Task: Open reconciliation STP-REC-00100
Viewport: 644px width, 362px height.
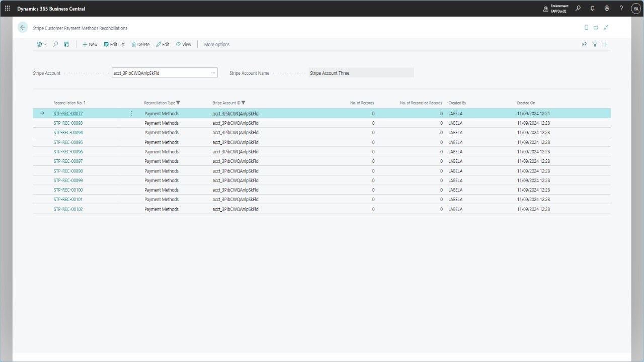Action: tap(68, 190)
